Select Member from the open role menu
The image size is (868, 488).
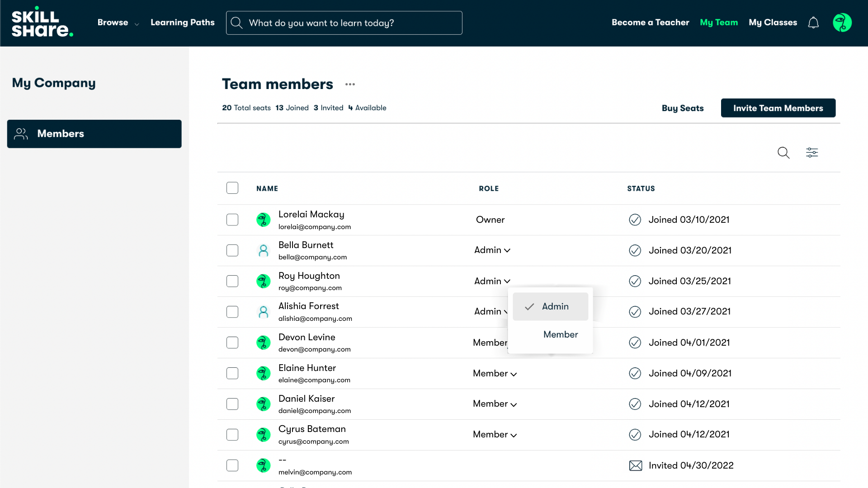pos(560,334)
